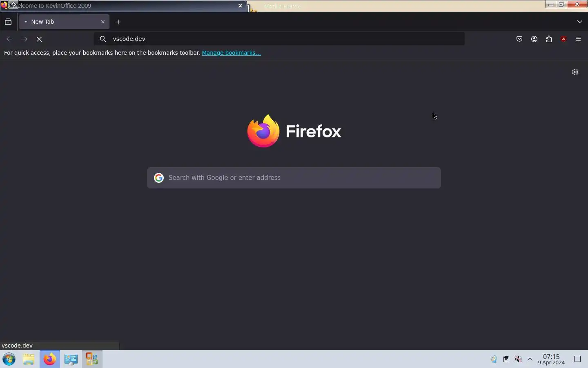Image resolution: width=588 pixels, height=368 pixels.
Task: Toggle the muted volume tray icon
Action: pyautogui.click(x=519, y=359)
